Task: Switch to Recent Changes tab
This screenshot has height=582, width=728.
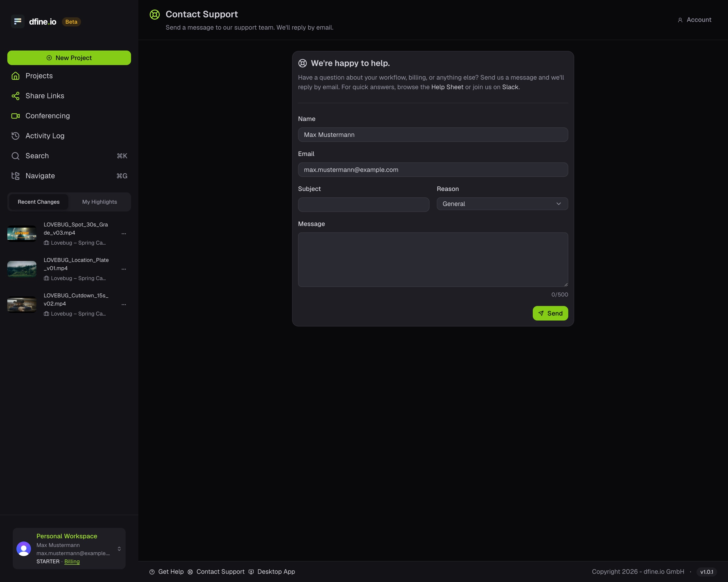Action: click(x=39, y=202)
